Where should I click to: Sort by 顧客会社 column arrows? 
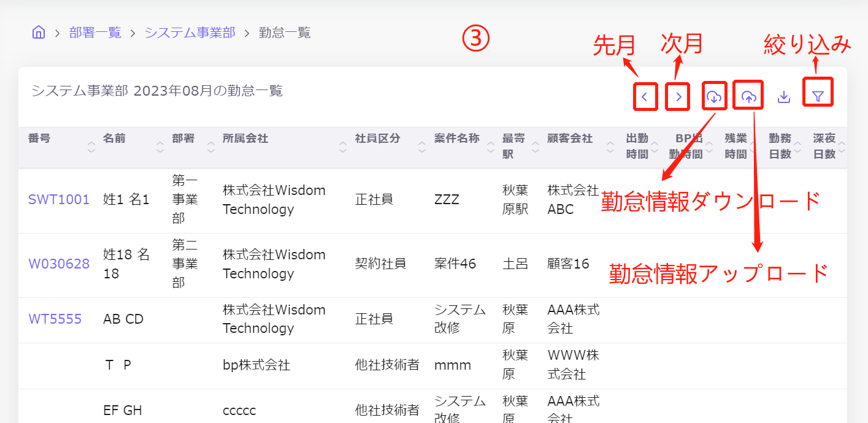(x=610, y=147)
